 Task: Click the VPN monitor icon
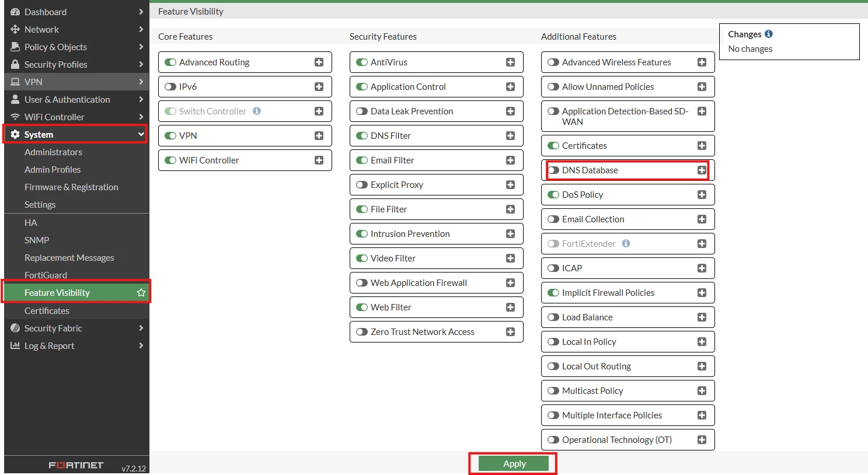[x=15, y=82]
